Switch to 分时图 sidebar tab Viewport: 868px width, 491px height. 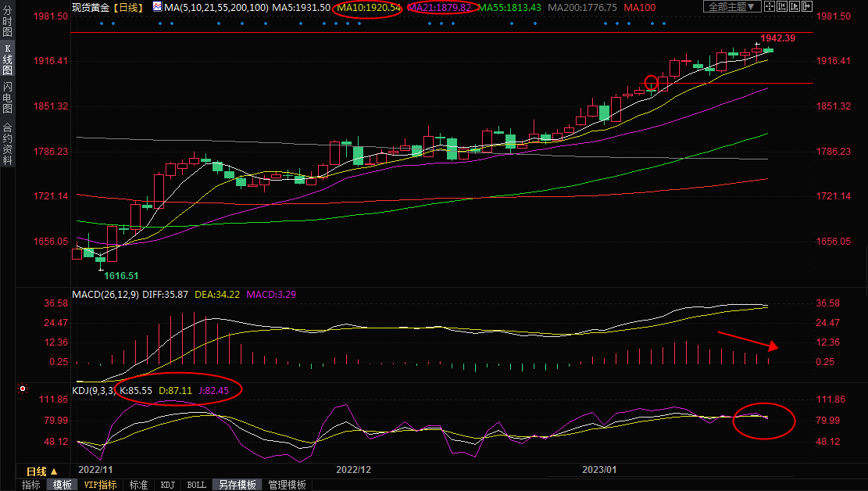pos(7,25)
